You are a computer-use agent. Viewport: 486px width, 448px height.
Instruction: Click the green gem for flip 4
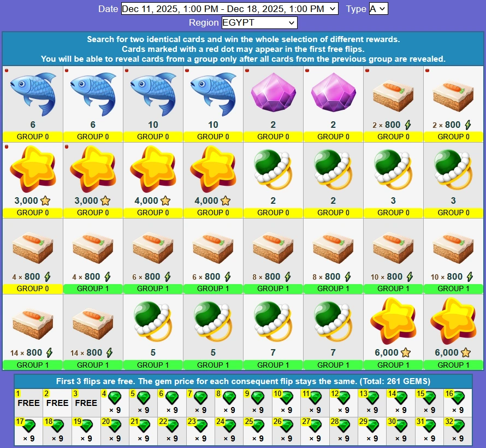tap(115, 398)
